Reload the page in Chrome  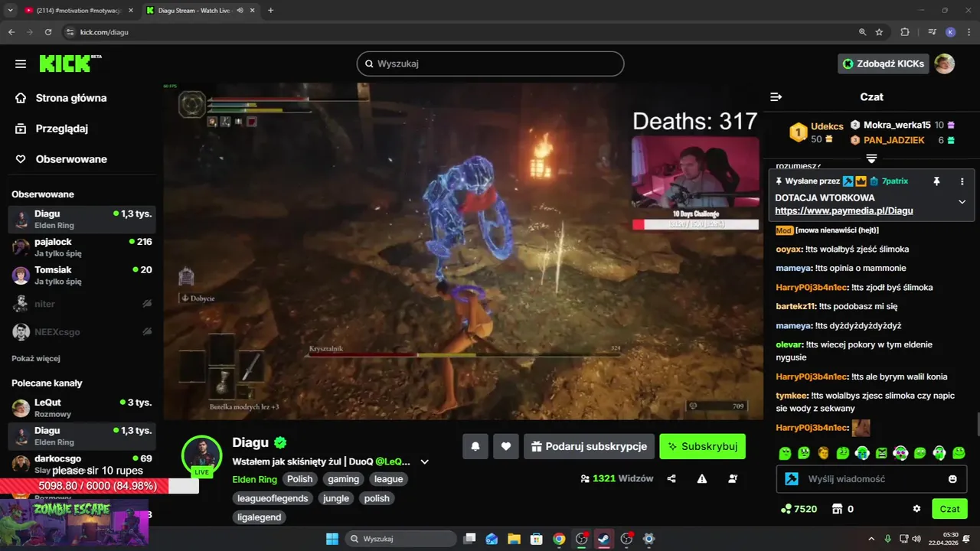(48, 32)
